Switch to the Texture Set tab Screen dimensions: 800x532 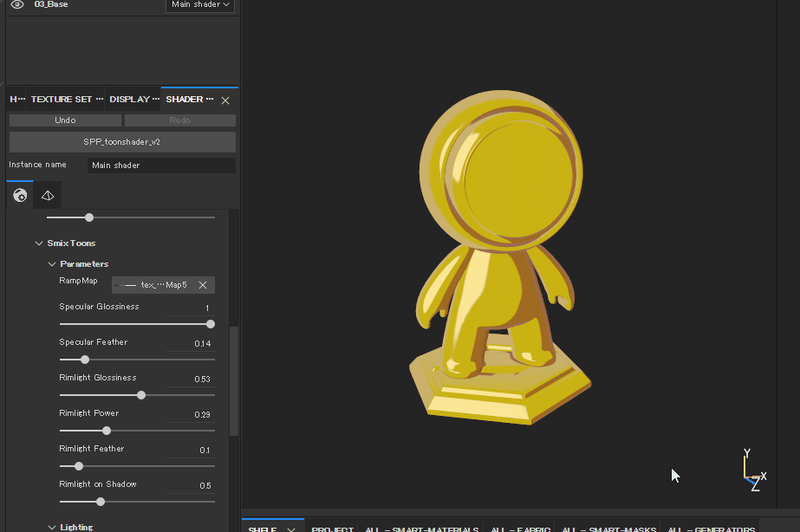pos(67,100)
